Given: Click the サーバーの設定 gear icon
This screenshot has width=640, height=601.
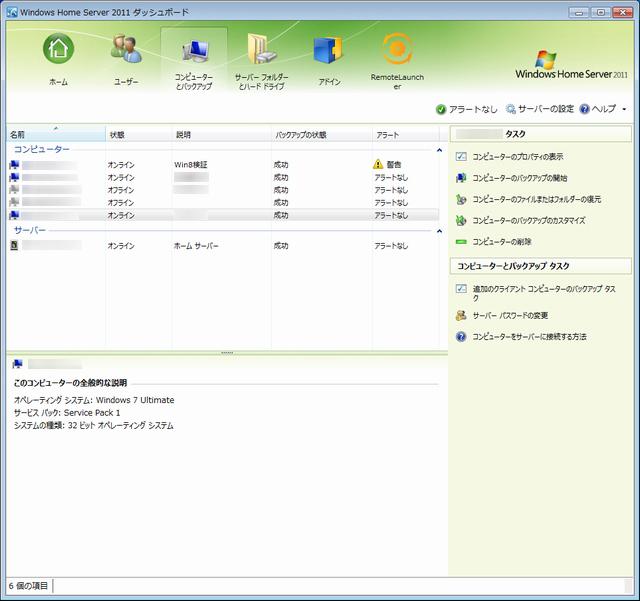Looking at the screenshot, I should pos(511,109).
